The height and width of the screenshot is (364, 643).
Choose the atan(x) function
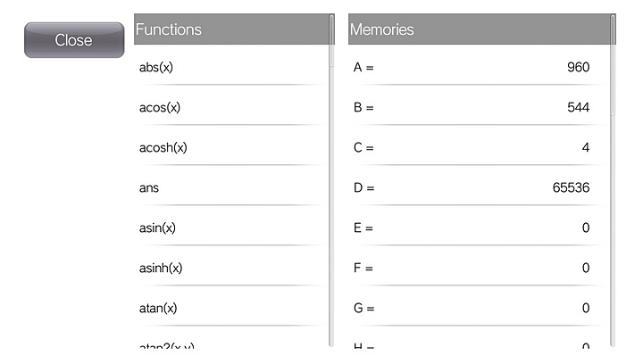[x=230, y=308]
